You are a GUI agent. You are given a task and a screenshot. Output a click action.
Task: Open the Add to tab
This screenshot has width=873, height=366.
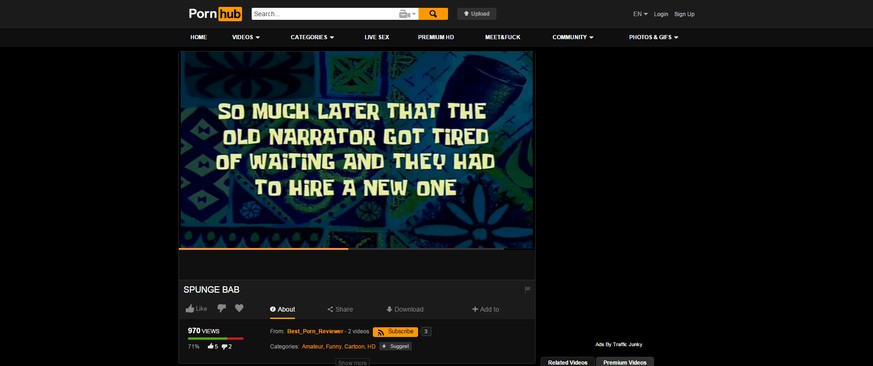[x=485, y=310]
